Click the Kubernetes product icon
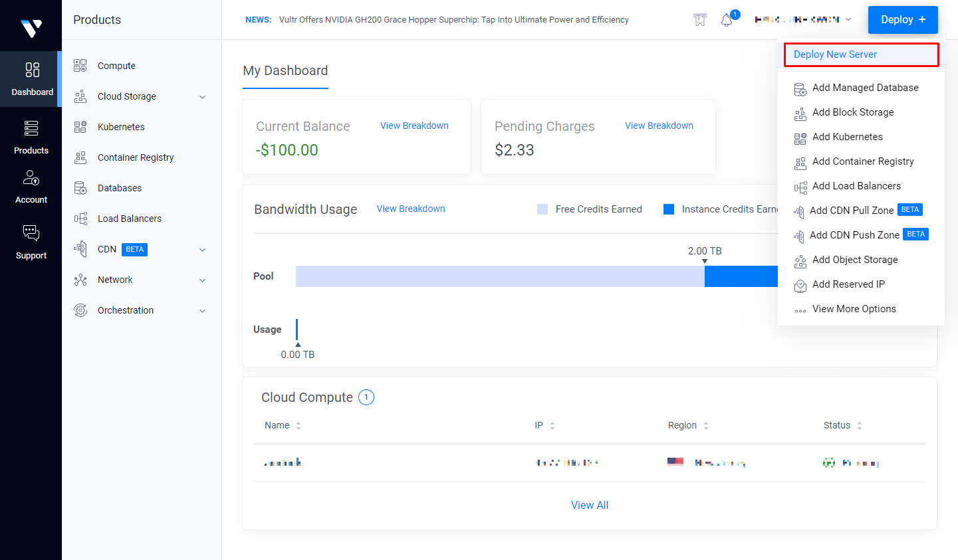 [x=80, y=127]
